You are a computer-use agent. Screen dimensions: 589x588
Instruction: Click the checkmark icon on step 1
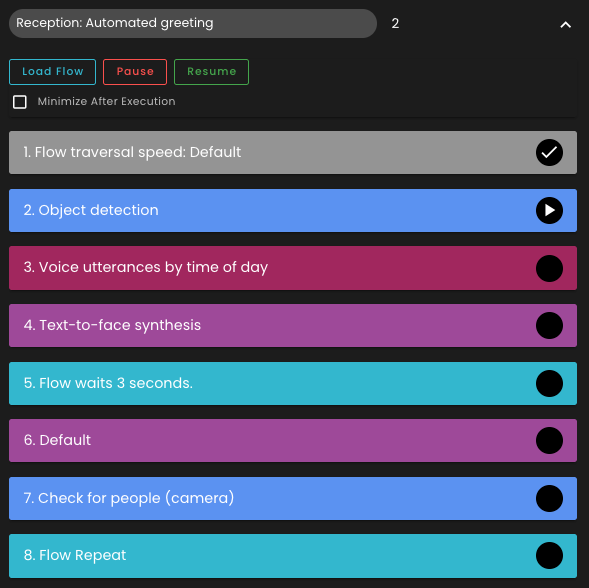(x=549, y=153)
